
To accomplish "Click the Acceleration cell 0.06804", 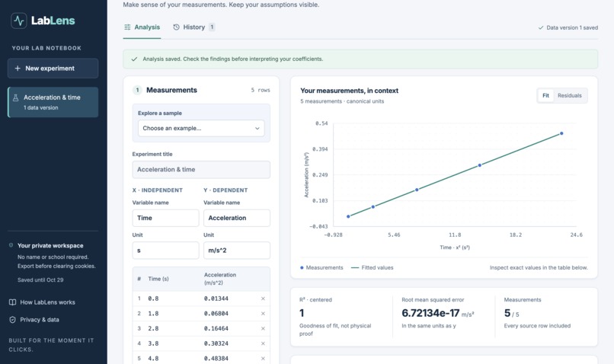I will tap(216, 314).
